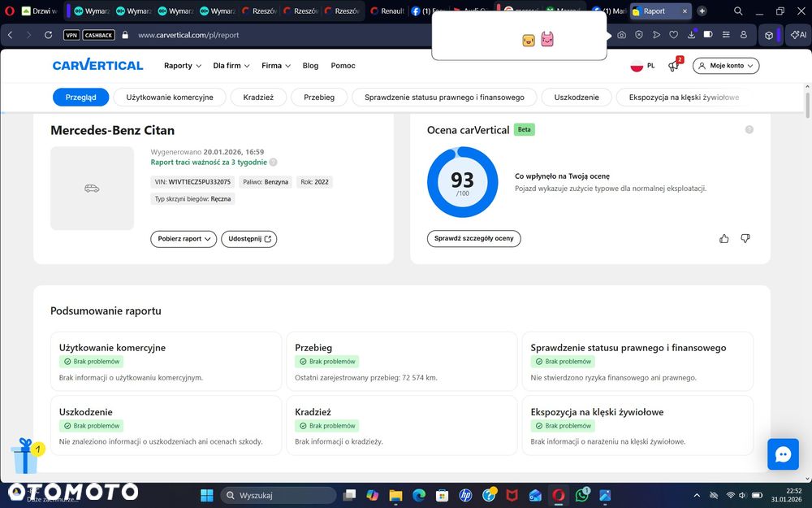This screenshot has height=508, width=812.
Task: Toggle the Opera VPN badge
Action: 71,35
